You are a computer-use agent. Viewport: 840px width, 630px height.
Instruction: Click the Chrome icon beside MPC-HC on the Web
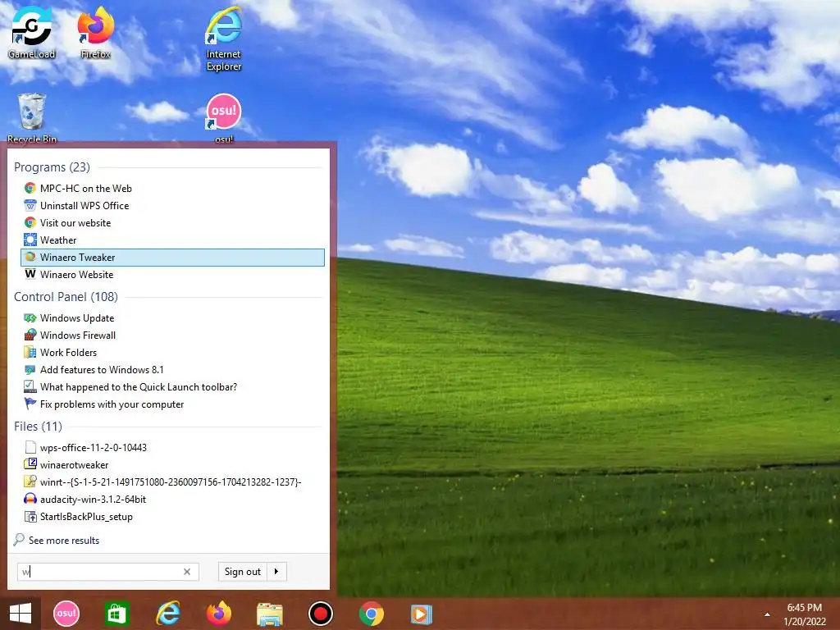30,188
